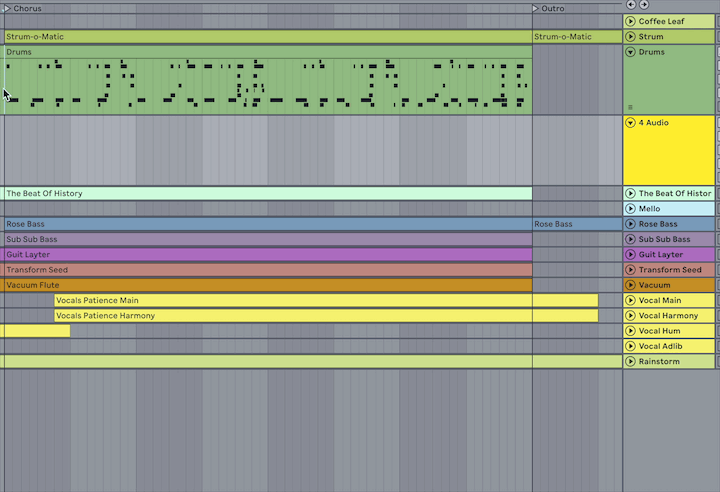This screenshot has width=720, height=492.
Task: Unfold the Strum track using its arrow
Action: tap(631, 37)
